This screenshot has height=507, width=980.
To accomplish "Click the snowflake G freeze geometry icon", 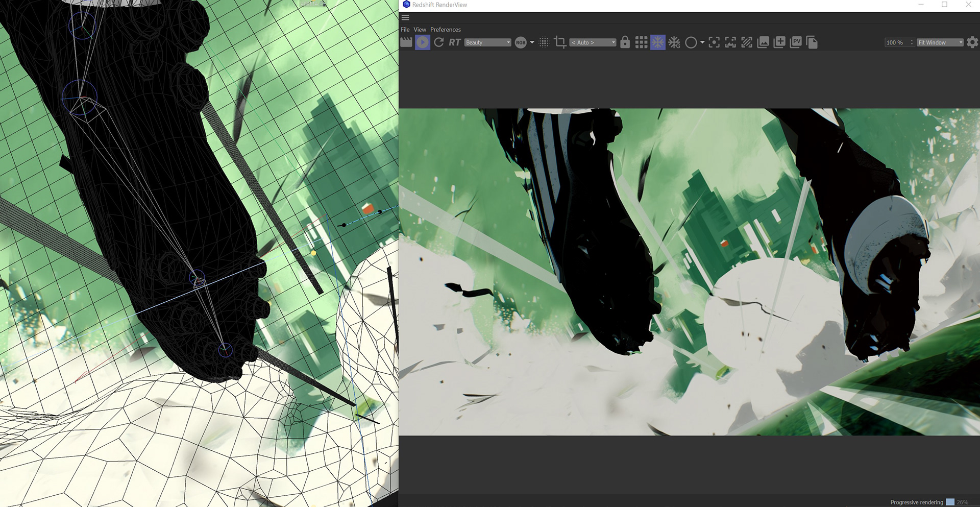I will (674, 42).
